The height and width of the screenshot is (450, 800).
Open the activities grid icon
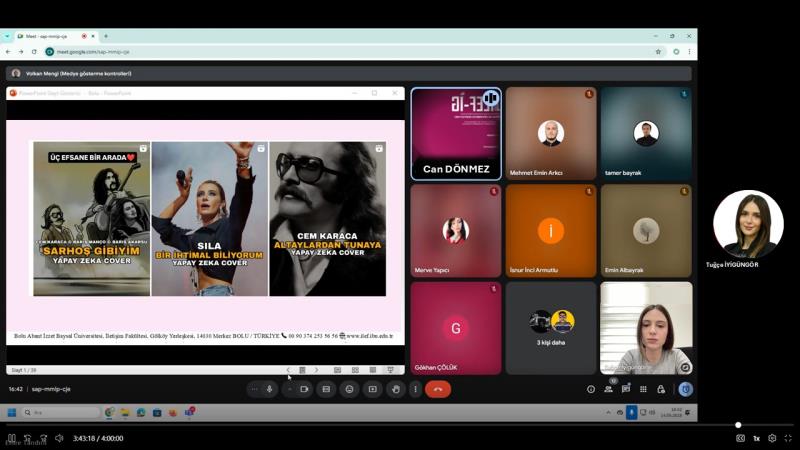643,389
